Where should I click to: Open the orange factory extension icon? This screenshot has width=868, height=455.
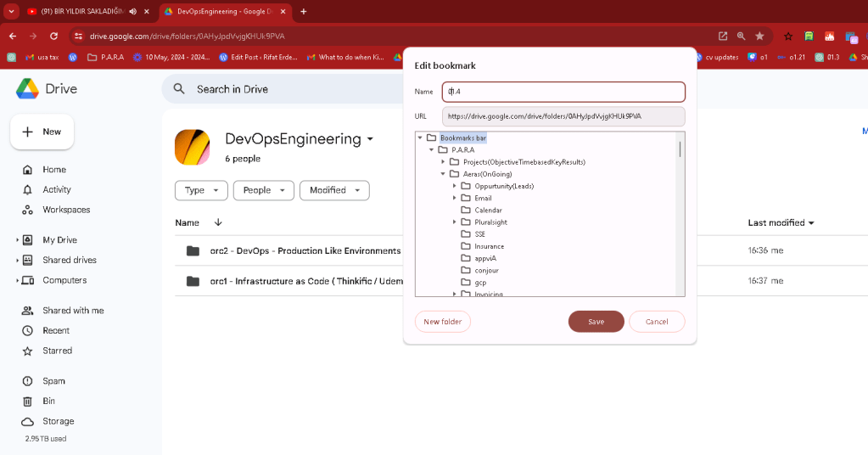point(829,36)
